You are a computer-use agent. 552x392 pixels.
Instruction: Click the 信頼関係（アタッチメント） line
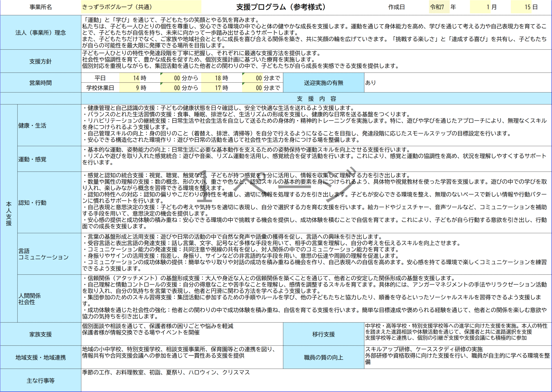coord(269,278)
